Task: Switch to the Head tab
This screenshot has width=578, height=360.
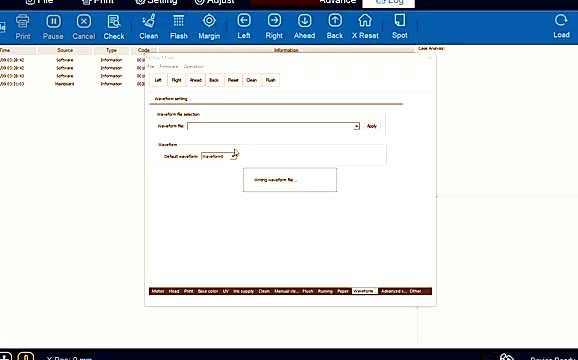Action: coord(174,291)
